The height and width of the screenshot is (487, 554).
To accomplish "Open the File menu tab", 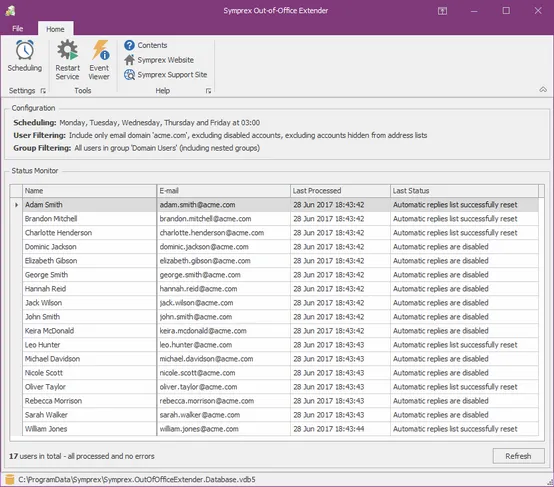I will (18, 29).
